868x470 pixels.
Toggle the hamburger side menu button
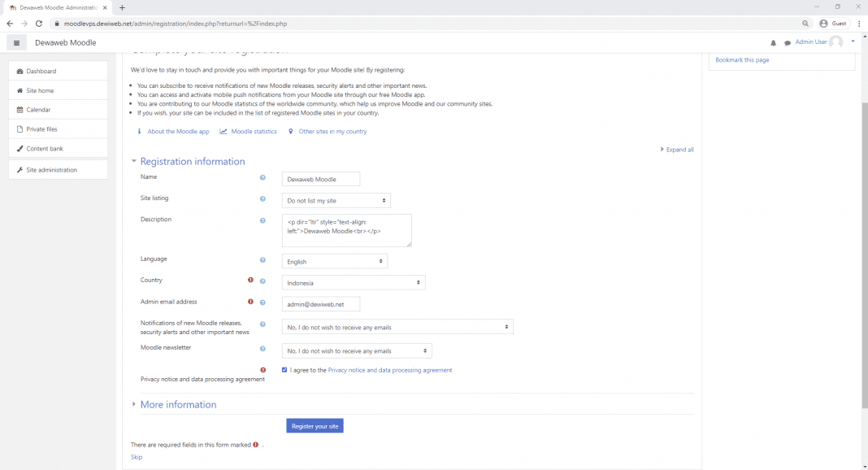(x=16, y=42)
